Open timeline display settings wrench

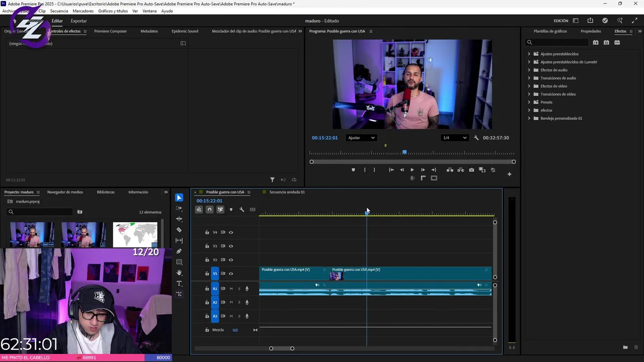(242, 210)
